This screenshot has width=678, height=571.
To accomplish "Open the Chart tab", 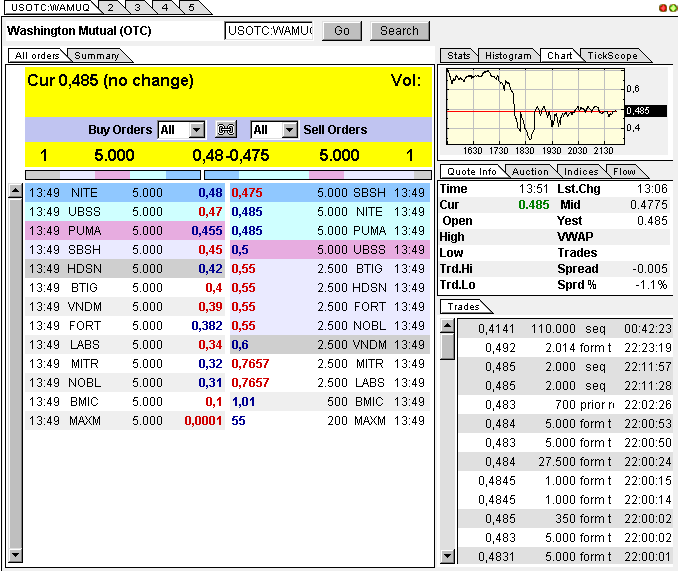I will [560, 56].
